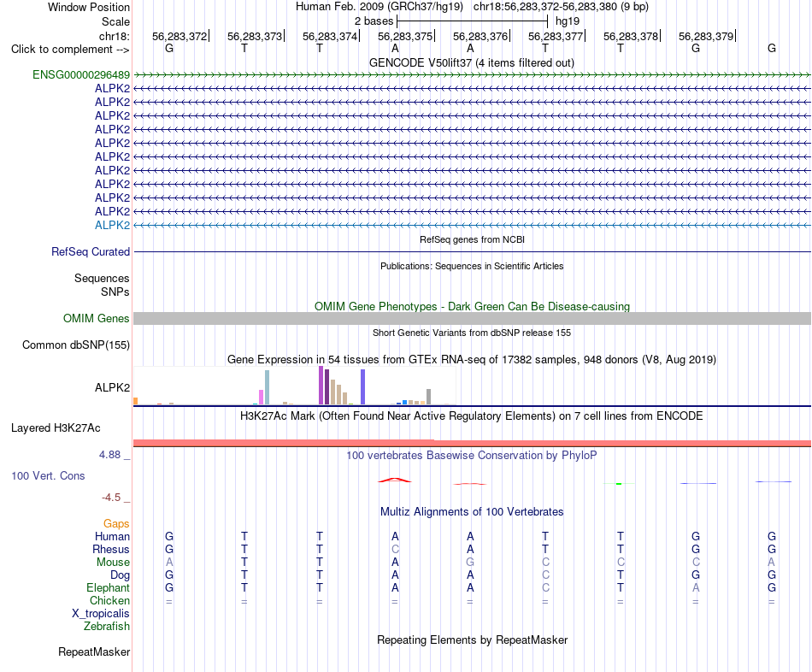Click the Common dbSNP(155) label
Image resolution: width=812 pixels, height=672 pixels.
click(x=76, y=345)
